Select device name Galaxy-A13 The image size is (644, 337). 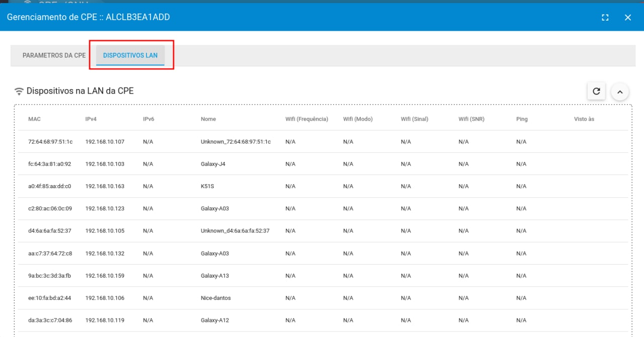(x=215, y=276)
